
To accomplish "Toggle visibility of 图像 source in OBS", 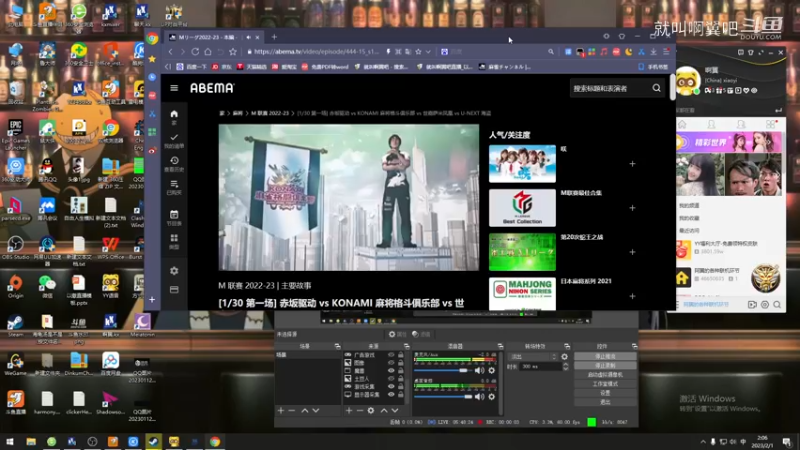I will 391,363.
